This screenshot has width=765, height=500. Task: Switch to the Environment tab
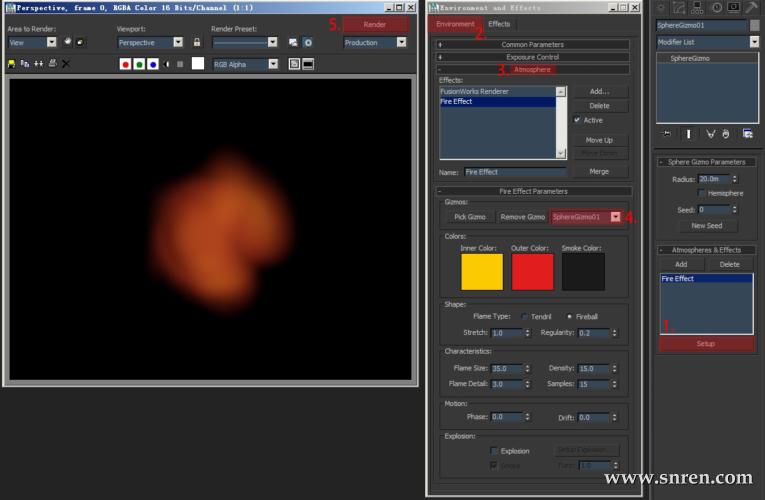(x=454, y=24)
